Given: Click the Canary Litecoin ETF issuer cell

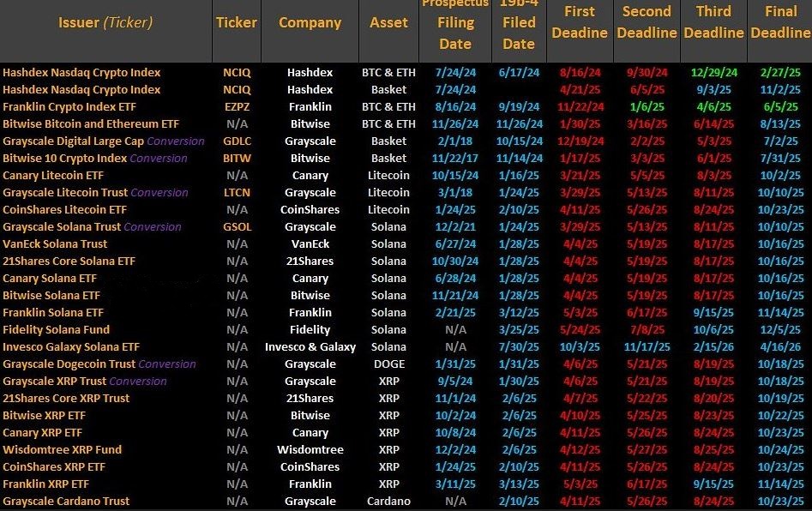Looking at the screenshot, I should pyautogui.click(x=53, y=176).
